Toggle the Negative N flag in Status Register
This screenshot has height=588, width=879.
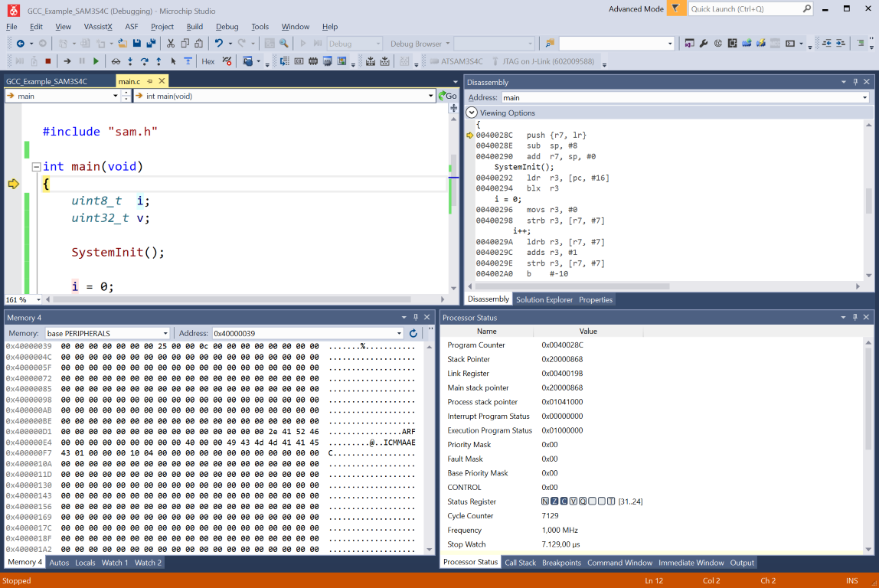545,501
